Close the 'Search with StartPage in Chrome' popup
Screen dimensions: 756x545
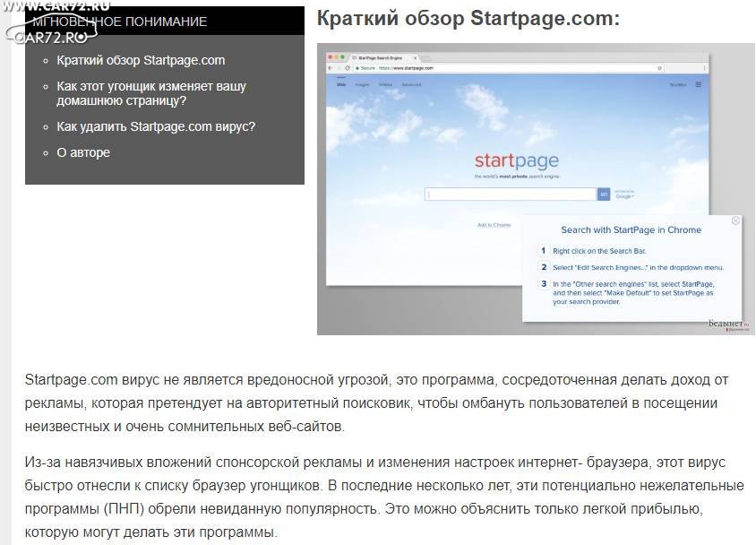[735, 221]
